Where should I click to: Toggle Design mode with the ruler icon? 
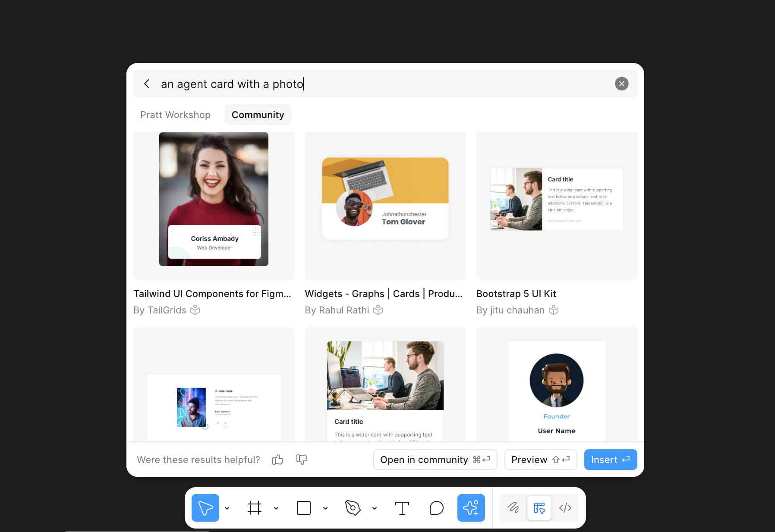tap(539, 508)
